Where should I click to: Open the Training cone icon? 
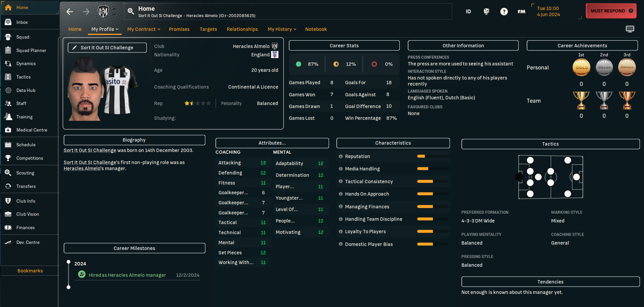(x=8, y=117)
